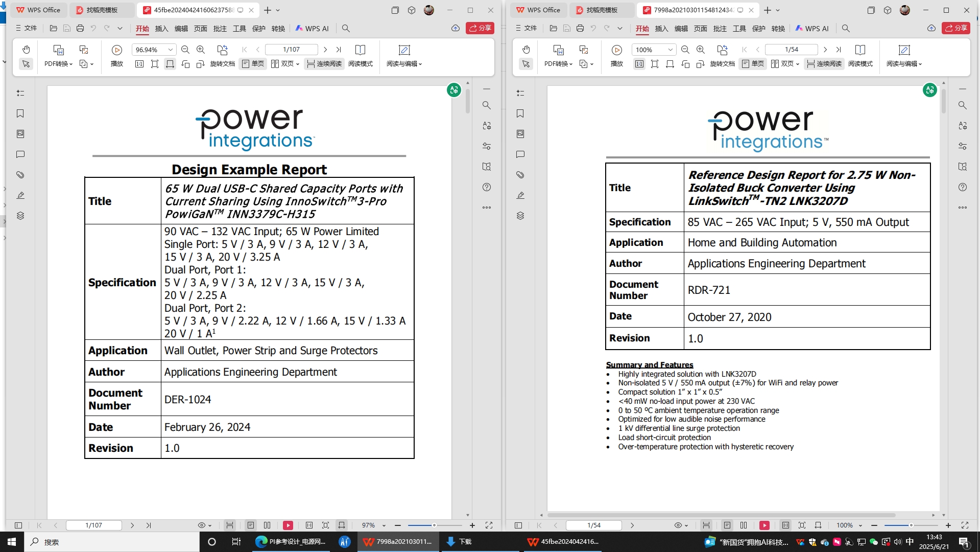The height and width of the screenshot is (552, 980).
Task: Open 文件 menu in right window
Action: pyautogui.click(x=527, y=29)
